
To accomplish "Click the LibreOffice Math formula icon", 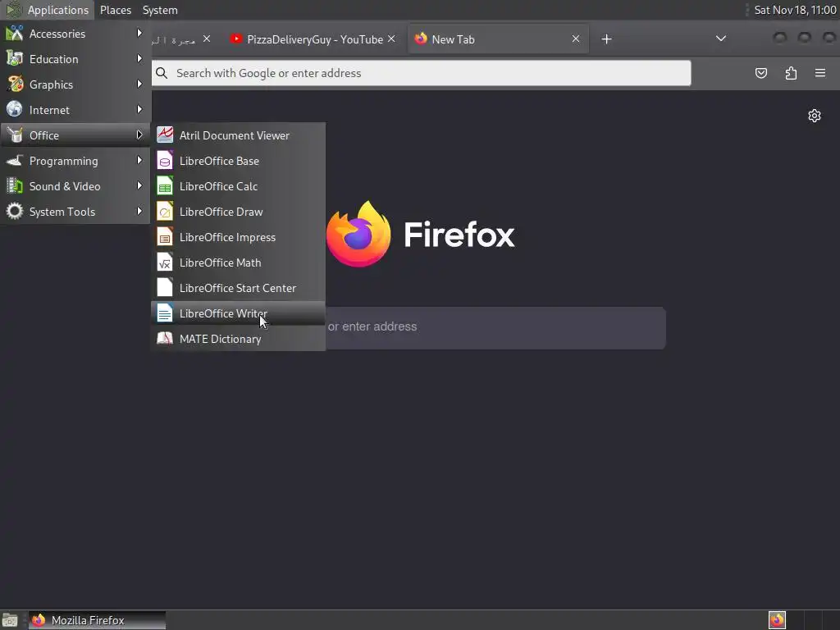I will (164, 262).
